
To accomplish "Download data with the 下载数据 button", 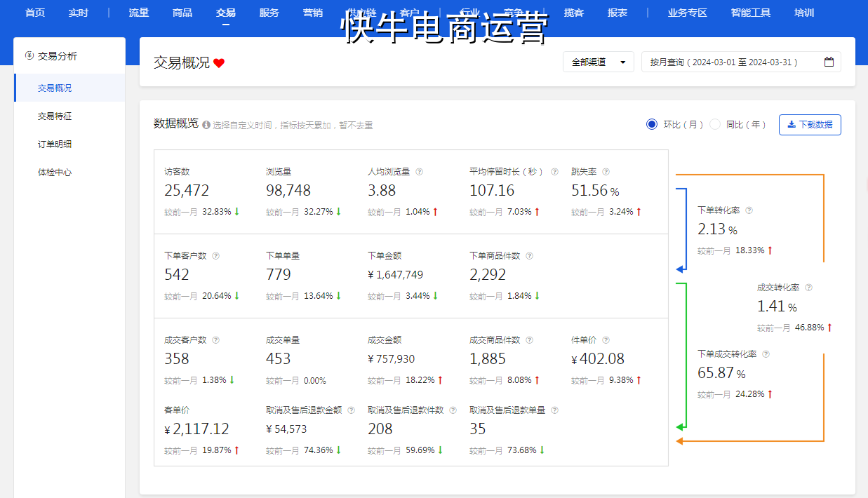I will tap(810, 124).
